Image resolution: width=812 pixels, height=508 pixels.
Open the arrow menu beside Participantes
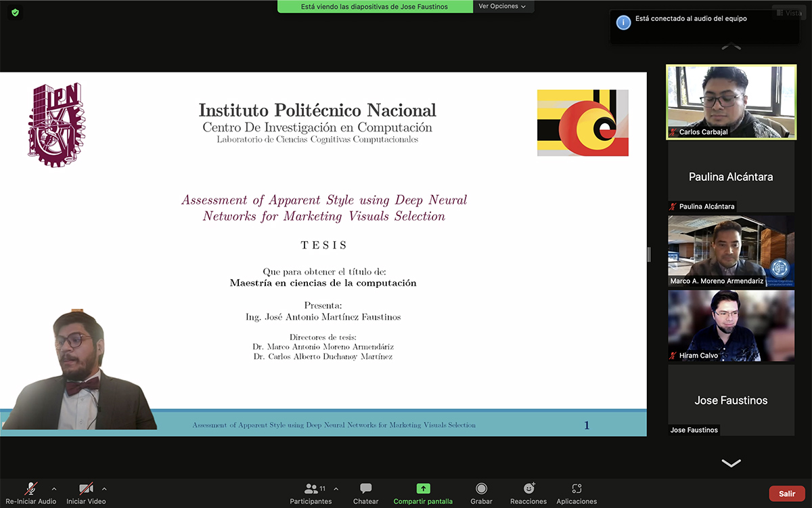(x=336, y=488)
